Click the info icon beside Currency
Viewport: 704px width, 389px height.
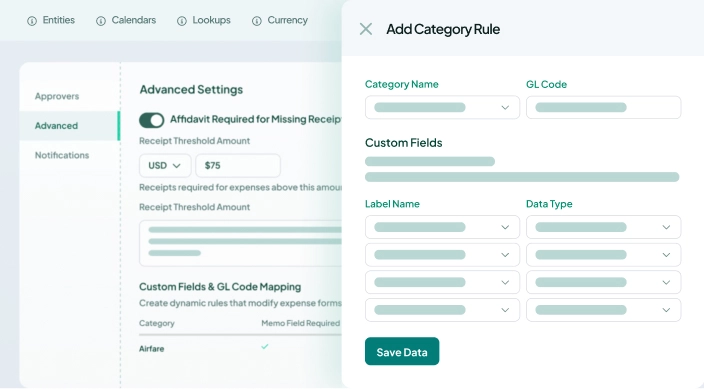click(x=257, y=21)
